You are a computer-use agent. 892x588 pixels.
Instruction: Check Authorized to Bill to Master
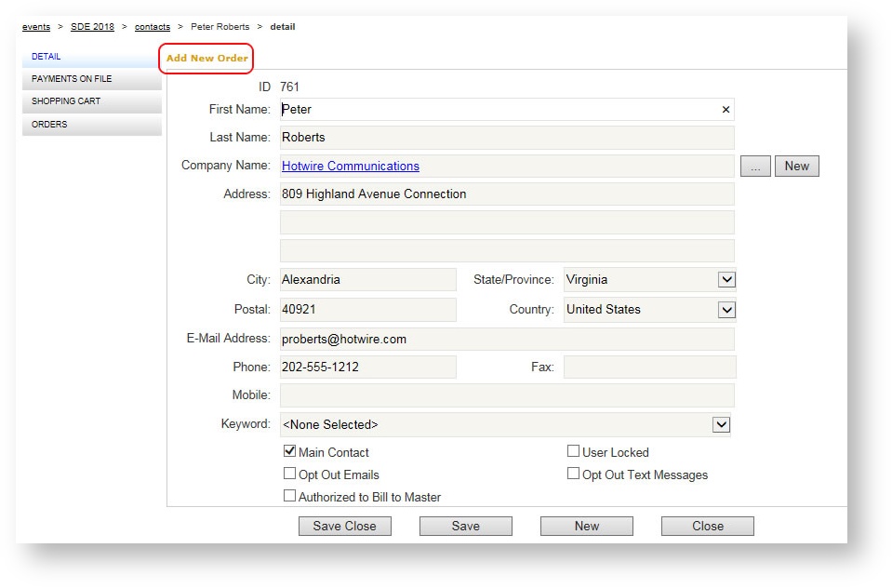pyautogui.click(x=290, y=496)
